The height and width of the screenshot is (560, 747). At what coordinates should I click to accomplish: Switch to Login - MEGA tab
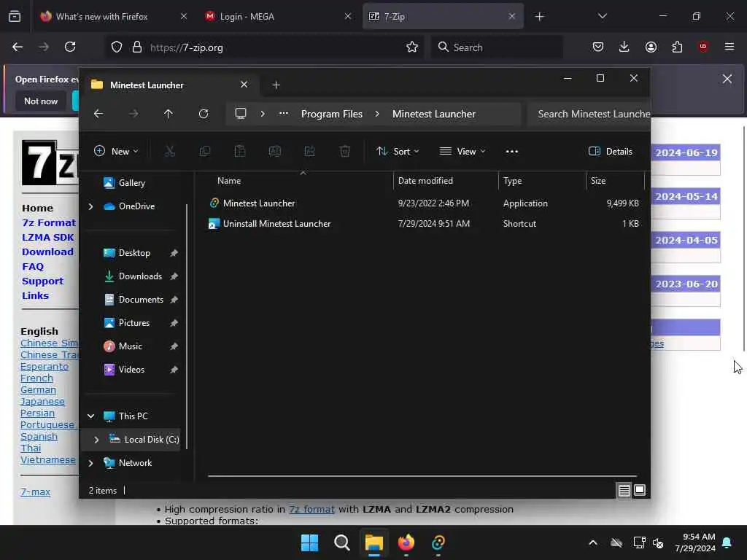point(278,16)
